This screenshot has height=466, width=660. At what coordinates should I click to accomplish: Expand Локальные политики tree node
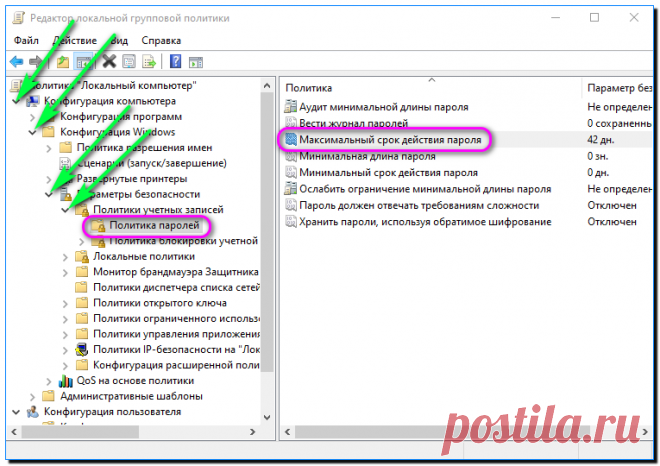[65, 257]
